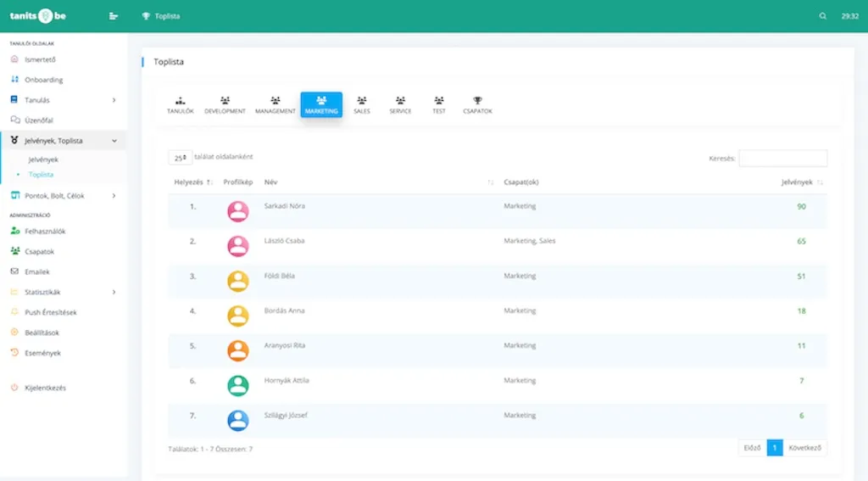Image resolution: width=868 pixels, height=481 pixels.
Task: Collapse the Jelvények, Toplista menu
Action: 114,141
